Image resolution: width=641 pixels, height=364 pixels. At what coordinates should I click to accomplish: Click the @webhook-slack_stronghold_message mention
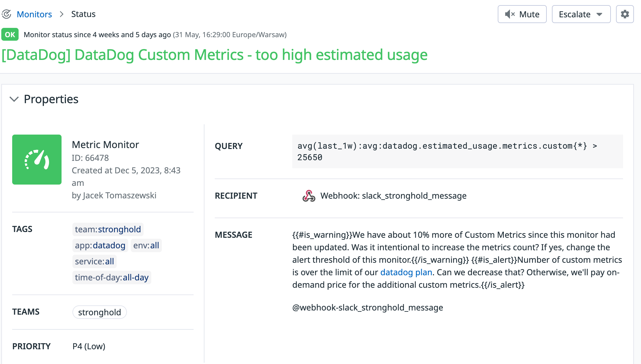point(368,308)
